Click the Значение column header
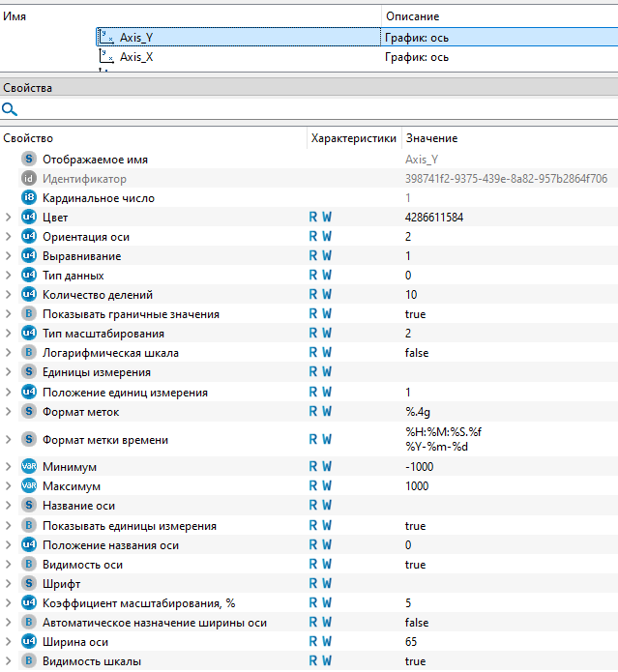This screenshot has width=618, height=672. coord(431,139)
